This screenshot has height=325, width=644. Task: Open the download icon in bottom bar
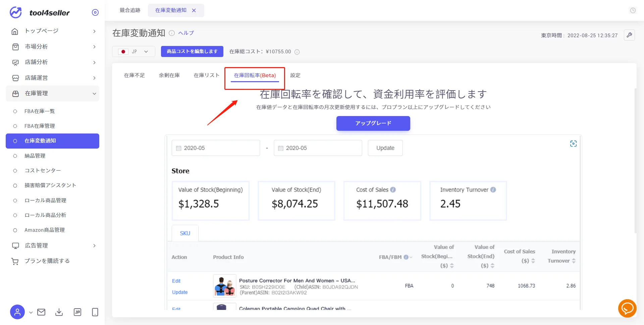point(59,312)
